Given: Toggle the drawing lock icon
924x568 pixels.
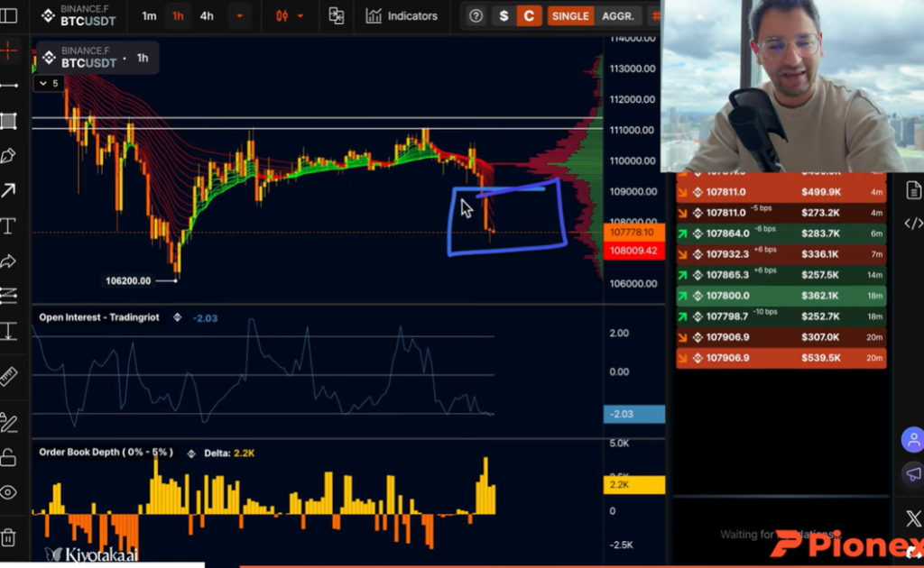Looking at the screenshot, I should (8, 457).
